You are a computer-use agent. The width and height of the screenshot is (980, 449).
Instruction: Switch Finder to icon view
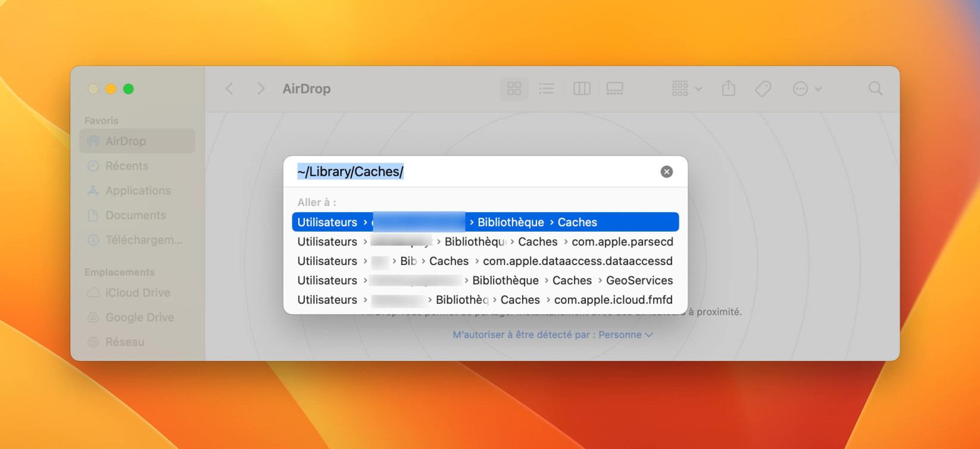[x=514, y=89]
